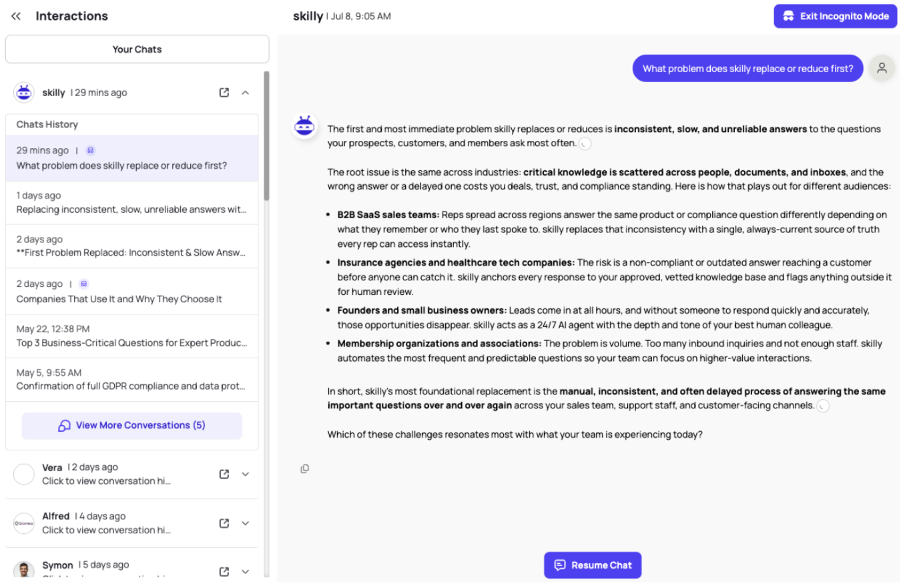Click the Resume Chat button
Viewport: 905px width, 588px height.
(x=593, y=565)
